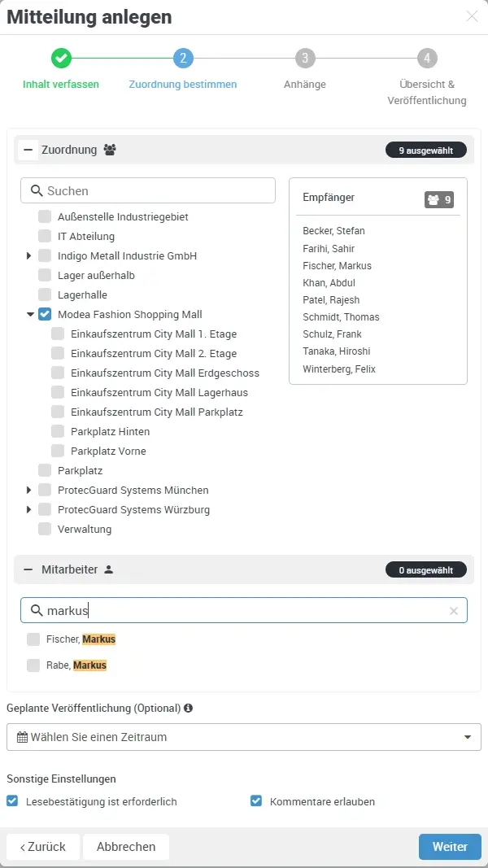Screen dimensions: 488x868
Task: Clear the markus search with the X icon
Action: pos(453,610)
